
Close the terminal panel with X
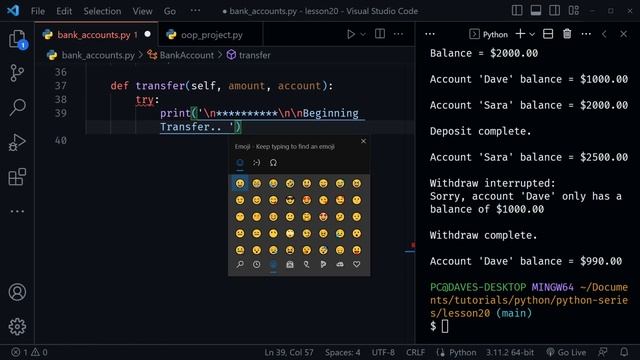tap(623, 34)
